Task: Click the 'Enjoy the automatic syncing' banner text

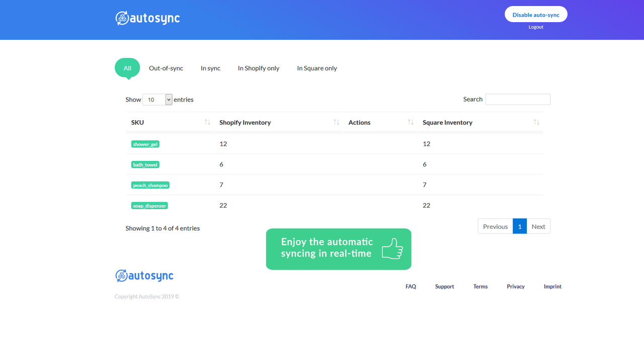Action: pos(327,248)
